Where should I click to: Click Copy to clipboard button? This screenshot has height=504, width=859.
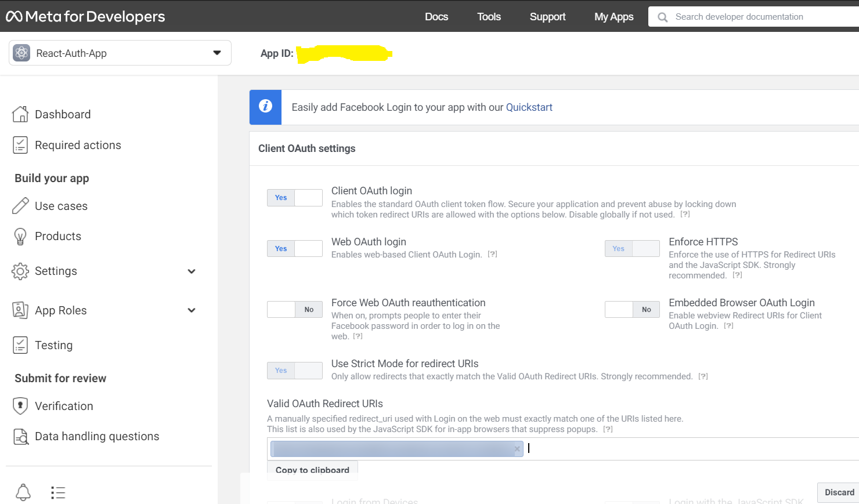[x=312, y=470]
